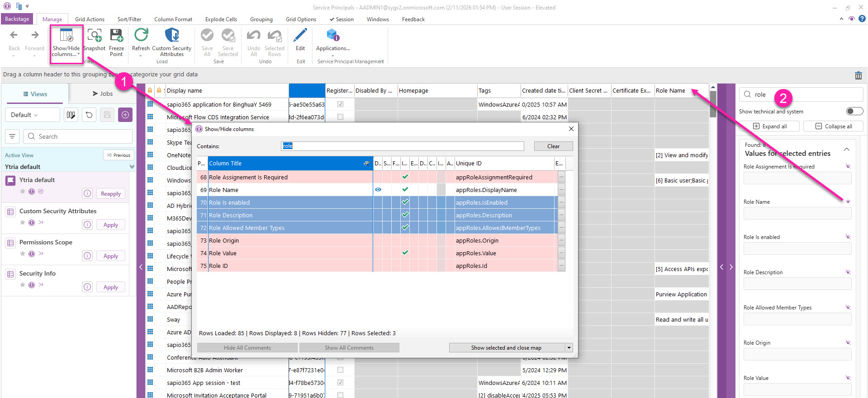Viewport: 868px width, 398px height.
Task: Click the Edit pencil icon
Action: pos(300,36)
